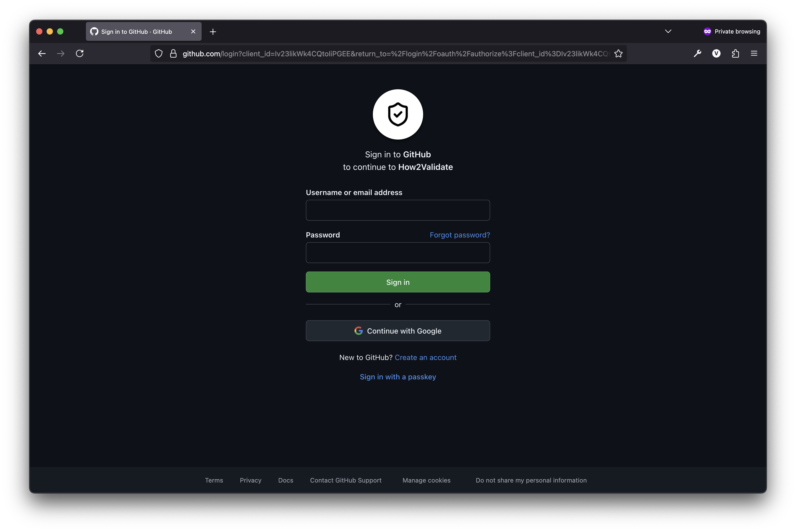This screenshot has height=532, width=796.
Task: Continue with Google sign-in
Action: [398, 331]
